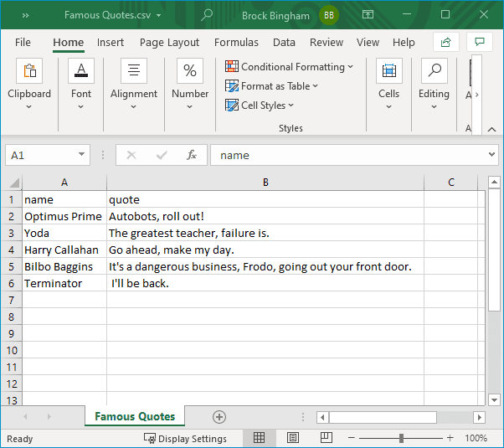The height and width of the screenshot is (448, 504).
Task: Click the search magnifier in title bar
Action: pos(207,15)
